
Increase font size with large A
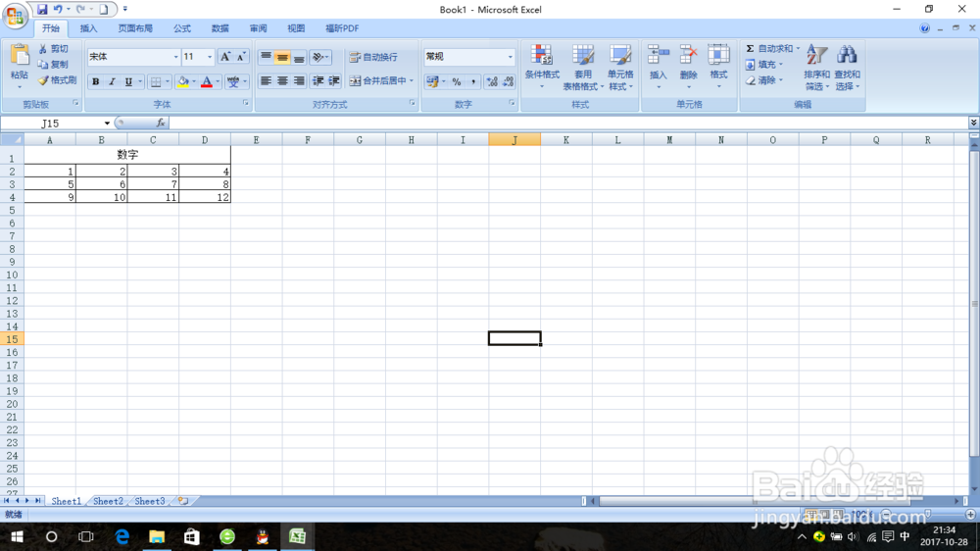(x=225, y=57)
